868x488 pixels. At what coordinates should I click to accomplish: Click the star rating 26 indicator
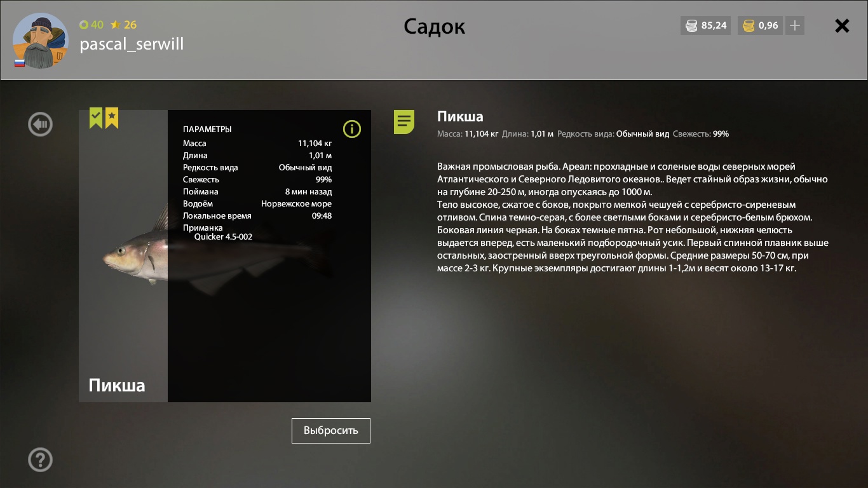pyautogui.click(x=123, y=25)
